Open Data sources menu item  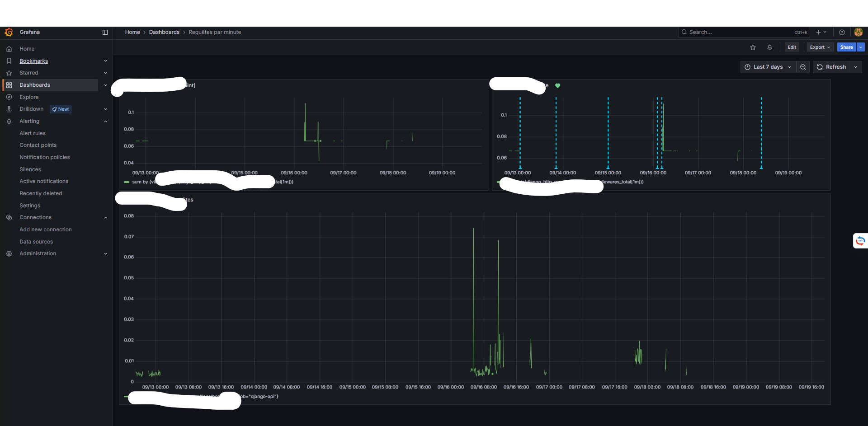click(x=36, y=242)
